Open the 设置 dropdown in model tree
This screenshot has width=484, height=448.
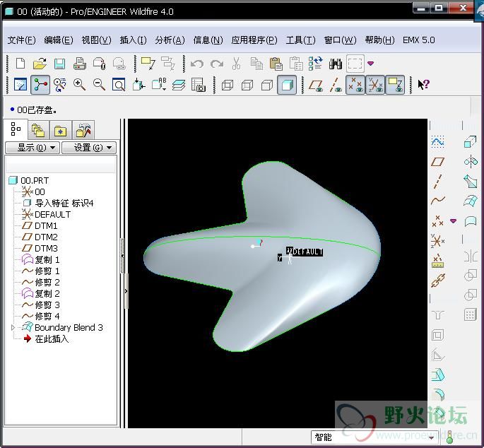pos(88,148)
